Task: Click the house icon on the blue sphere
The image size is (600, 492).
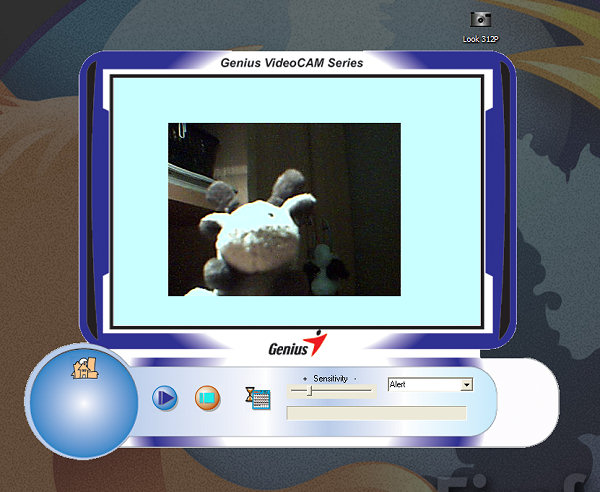Action: (82, 368)
